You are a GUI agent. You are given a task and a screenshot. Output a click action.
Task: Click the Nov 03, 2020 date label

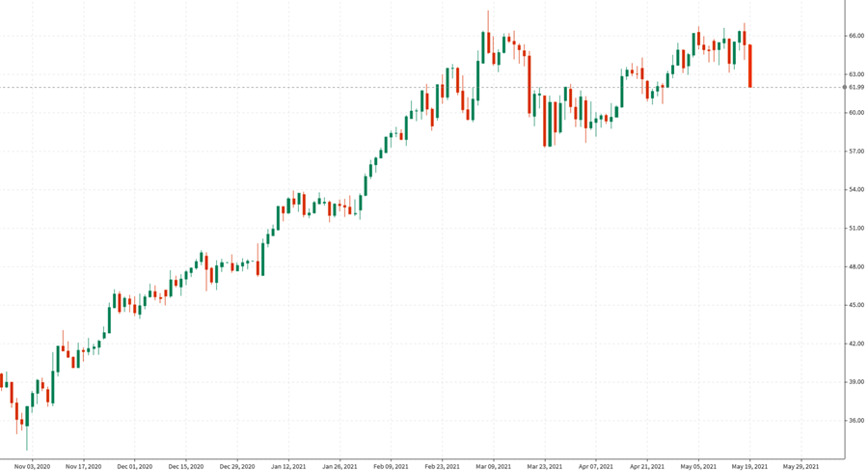32,466
